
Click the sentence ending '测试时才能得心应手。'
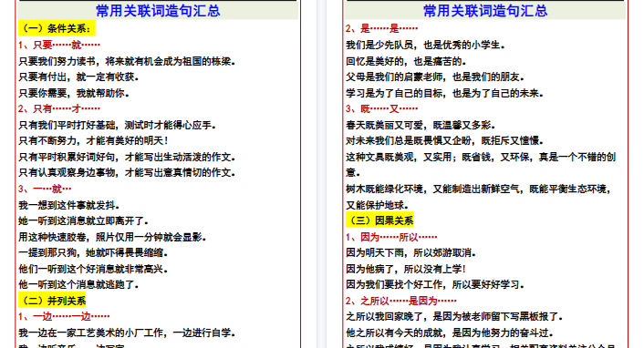(x=118, y=125)
